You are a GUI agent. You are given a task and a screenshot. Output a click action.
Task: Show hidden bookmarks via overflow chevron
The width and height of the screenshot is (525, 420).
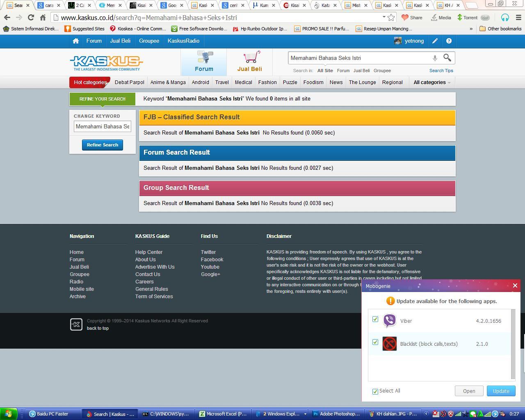click(x=471, y=29)
